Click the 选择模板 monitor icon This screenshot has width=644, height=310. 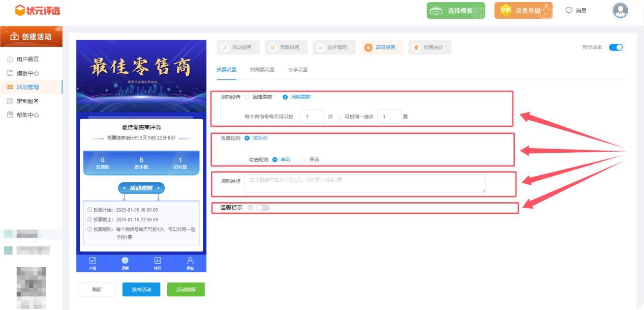pos(436,11)
